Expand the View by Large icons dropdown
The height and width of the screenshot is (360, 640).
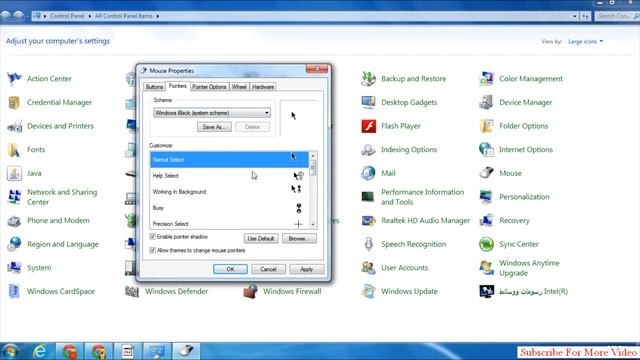(x=585, y=42)
